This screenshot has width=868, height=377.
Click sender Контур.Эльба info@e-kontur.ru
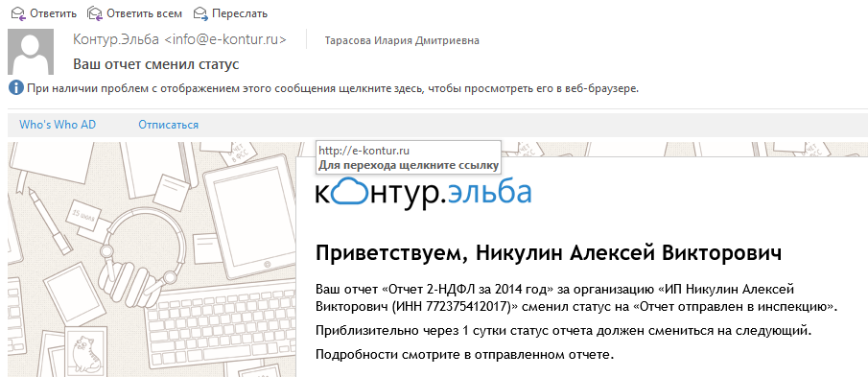click(x=179, y=40)
